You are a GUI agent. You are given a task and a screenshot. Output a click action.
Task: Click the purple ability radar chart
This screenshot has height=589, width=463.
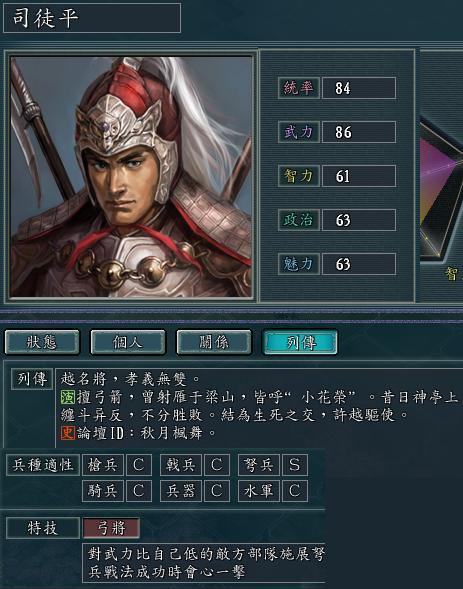point(442,192)
